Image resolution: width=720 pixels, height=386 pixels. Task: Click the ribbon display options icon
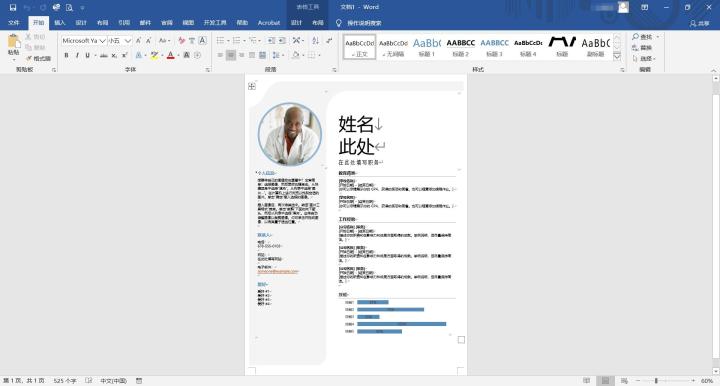tap(645, 7)
